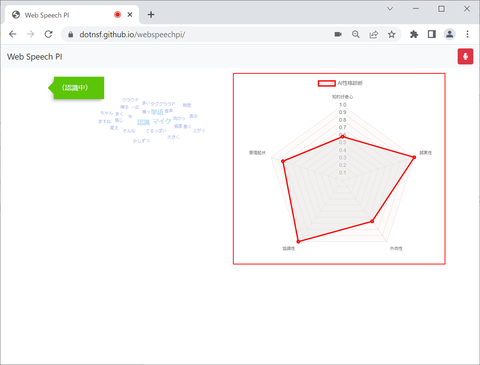The image size is (480, 365).
Task: Toggle the browser side panel
Action: click(432, 34)
